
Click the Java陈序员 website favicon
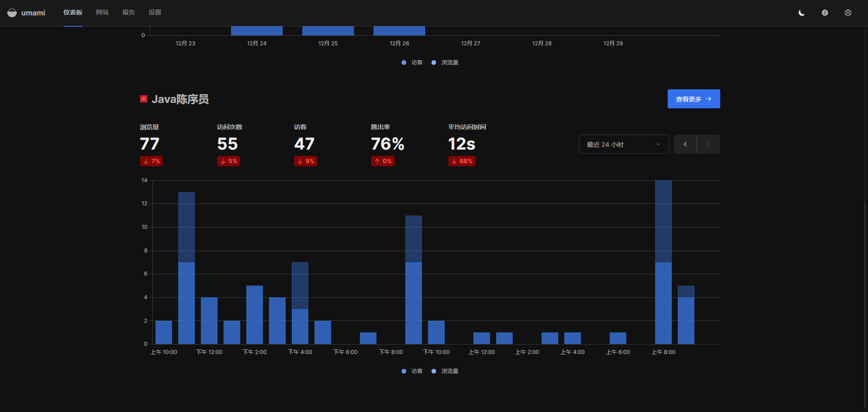pos(144,99)
